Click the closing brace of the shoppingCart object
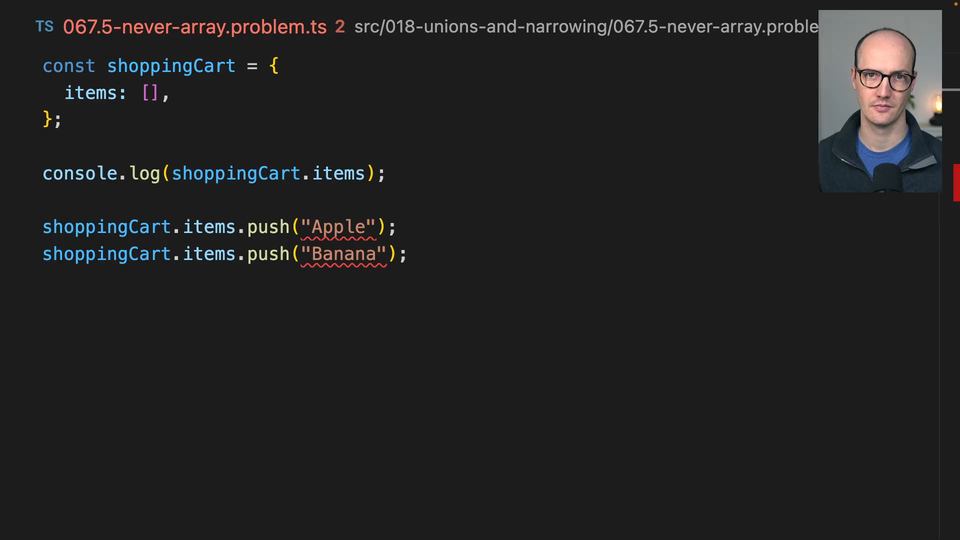Screen dimensions: 960x540 pos(47,119)
